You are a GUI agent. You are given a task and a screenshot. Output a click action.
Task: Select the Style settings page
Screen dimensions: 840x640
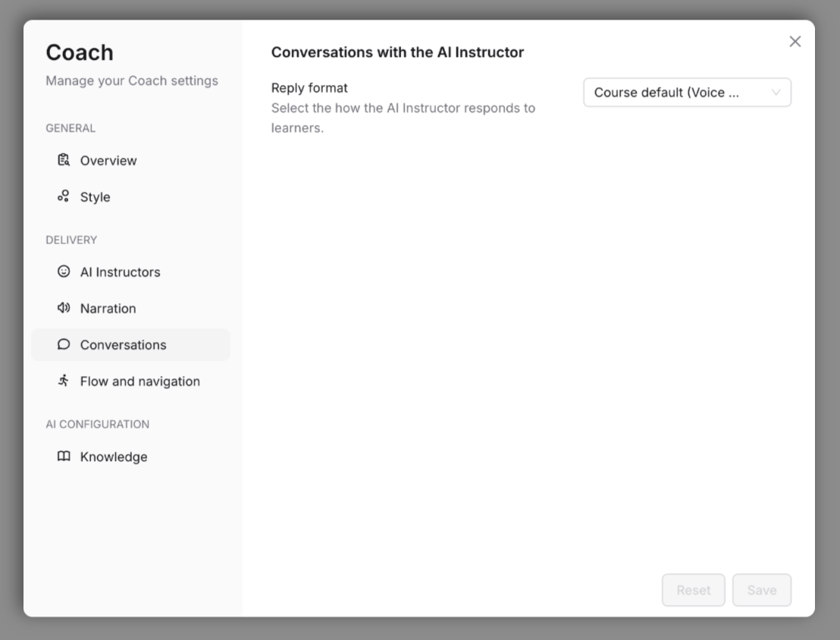94,196
